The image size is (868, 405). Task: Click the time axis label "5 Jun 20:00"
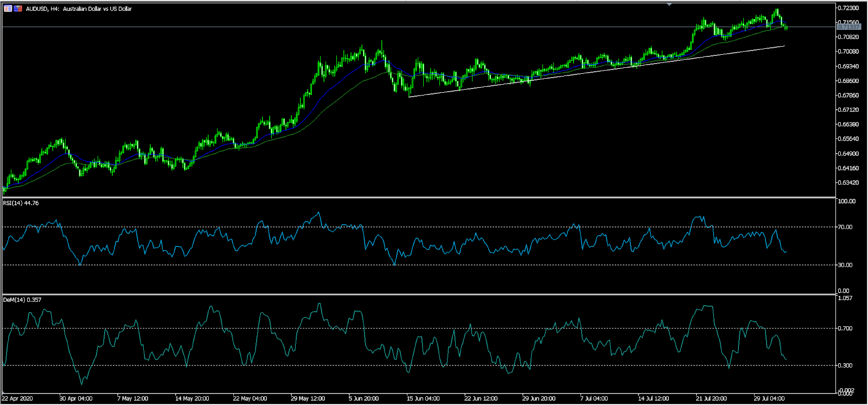click(363, 398)
